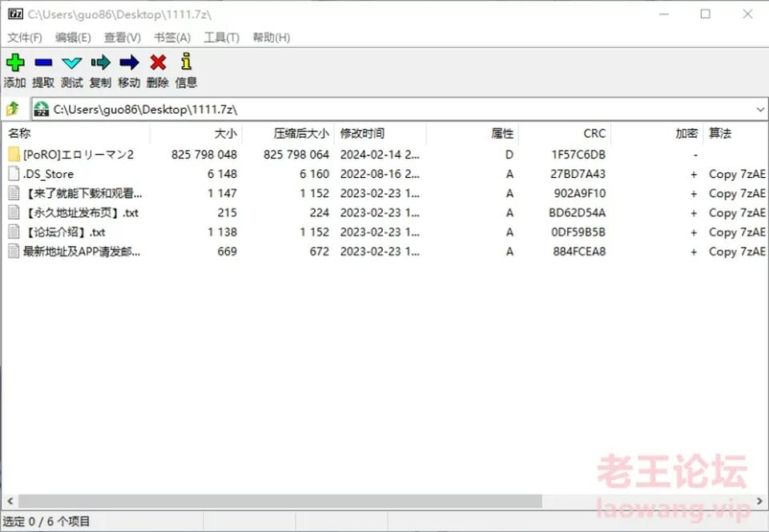
Task: Click the CRC value 27BD7A43
Action: (578, 174)
